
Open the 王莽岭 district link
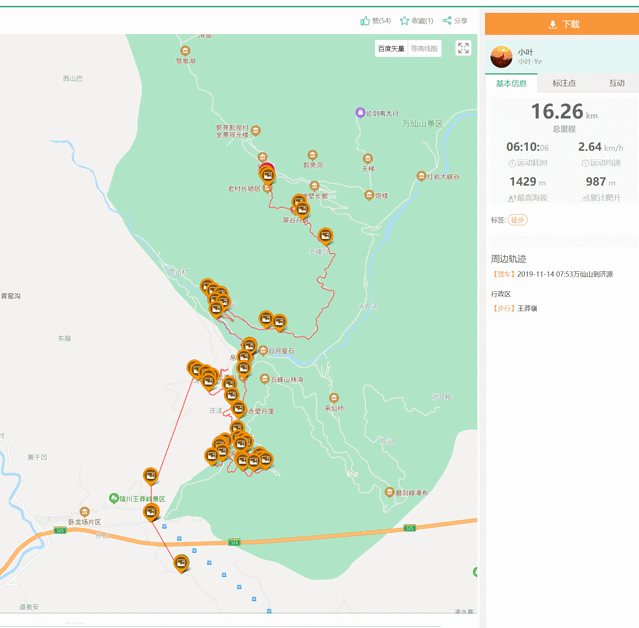[527, 308]
